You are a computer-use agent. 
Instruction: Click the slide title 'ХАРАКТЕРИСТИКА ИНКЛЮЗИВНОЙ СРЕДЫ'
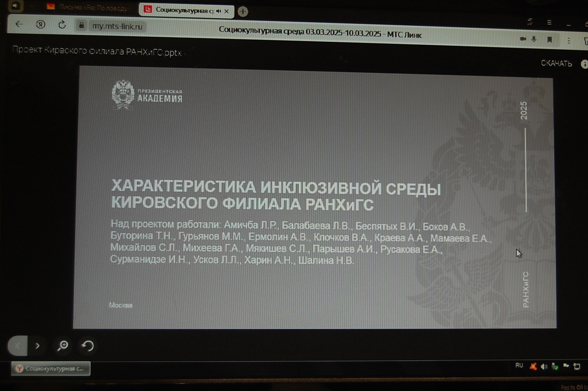(x=276, y=188)
